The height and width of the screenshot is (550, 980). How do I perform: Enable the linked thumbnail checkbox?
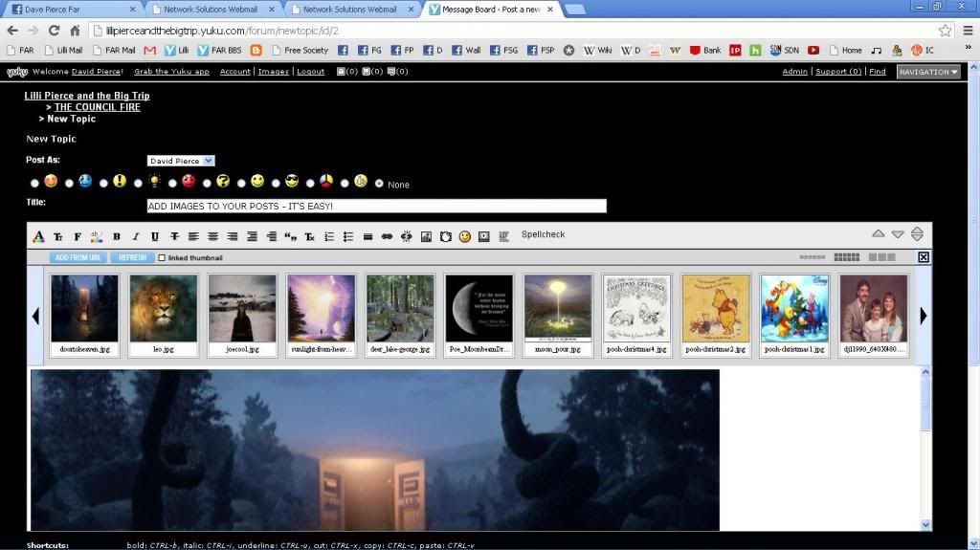point(162,257)
